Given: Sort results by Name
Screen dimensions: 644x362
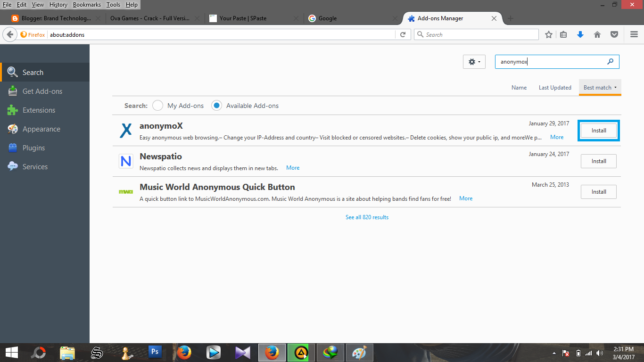Looking at the screenshot, I should point(519,88).
